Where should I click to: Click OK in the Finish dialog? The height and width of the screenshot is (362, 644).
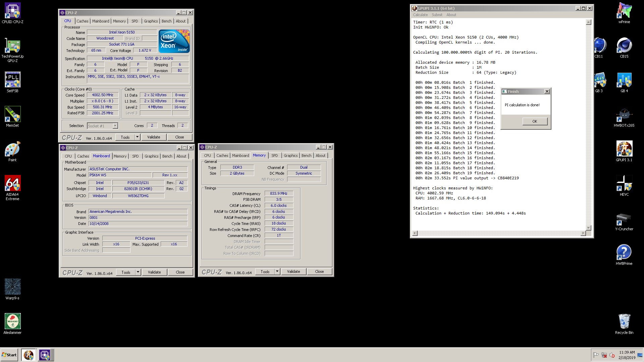point(535,121)
